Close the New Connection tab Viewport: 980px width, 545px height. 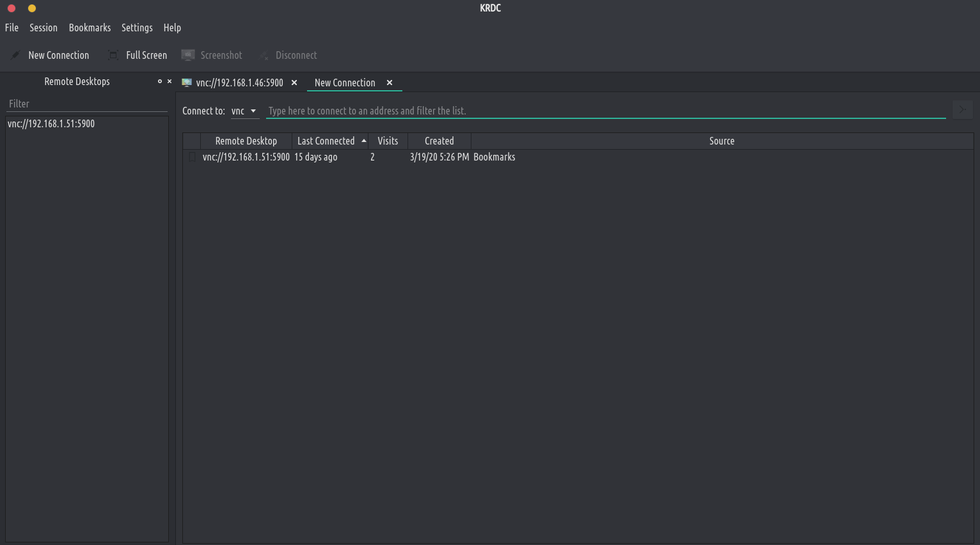click(390, 83)
